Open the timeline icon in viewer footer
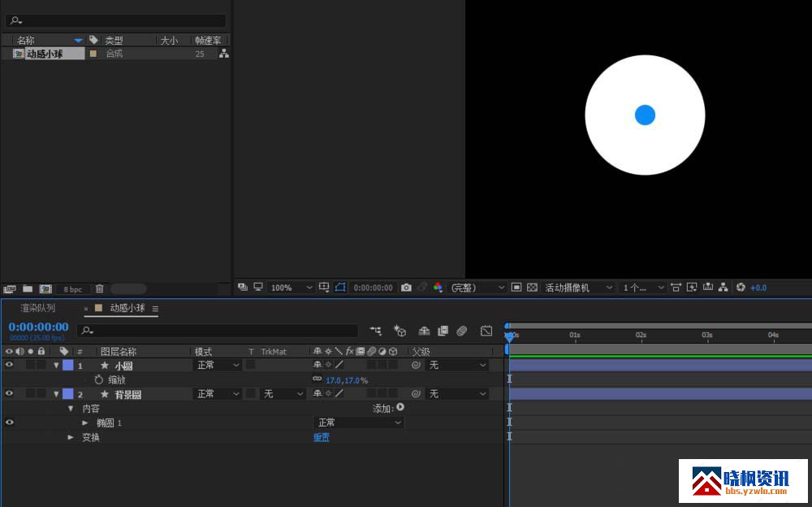Screen dimensions: 812x507 click(x=708, y=287)
